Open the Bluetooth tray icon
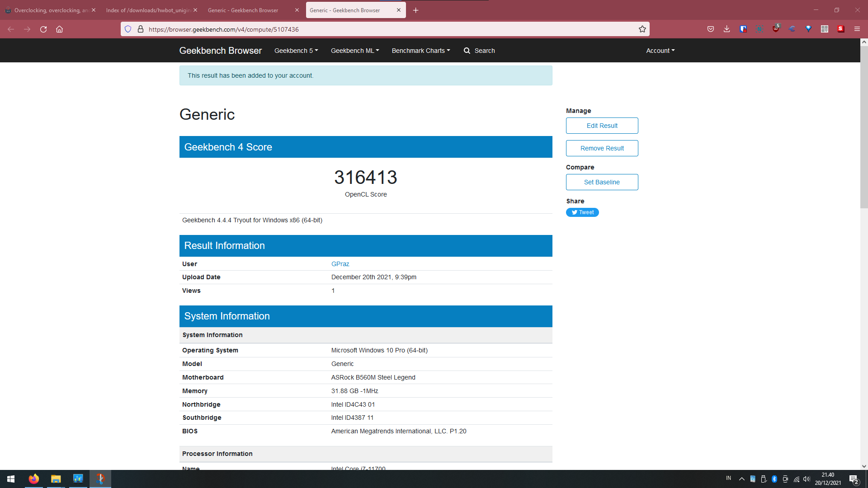The width and height of the screenshot is (868, 488). pyautogui.click(x=774, y=479)
